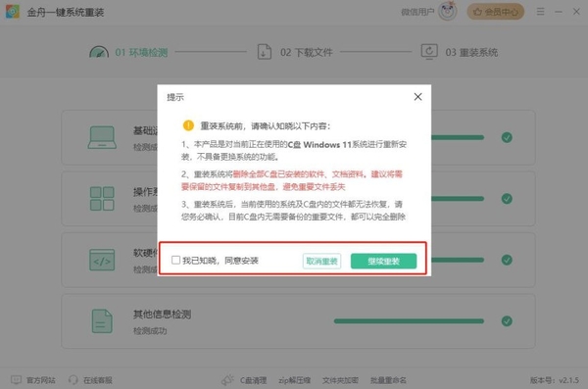This screenshot has width=588, height=389.
Task: Open the hamburger menu icon
Action: (x=540, y=12)
